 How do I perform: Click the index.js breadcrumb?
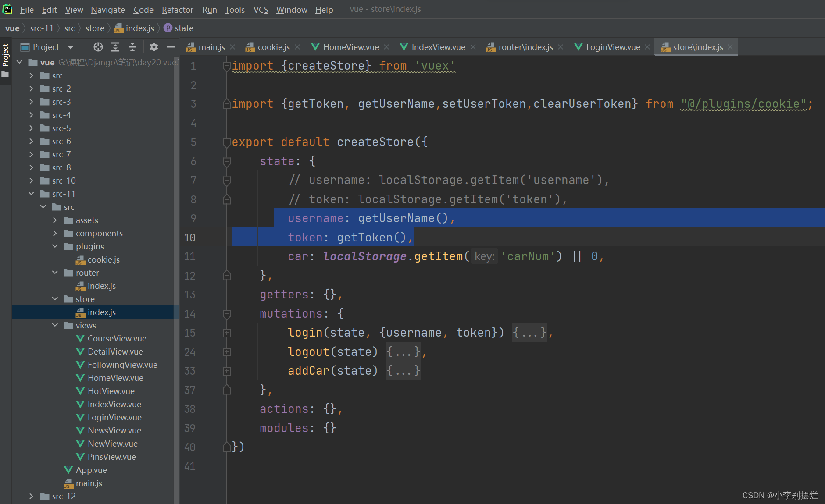pyautogui.click(x=134, y=28)
